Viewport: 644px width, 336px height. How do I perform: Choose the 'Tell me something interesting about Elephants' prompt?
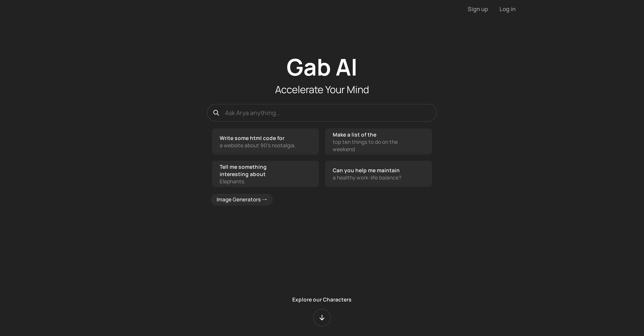[265, 174]
